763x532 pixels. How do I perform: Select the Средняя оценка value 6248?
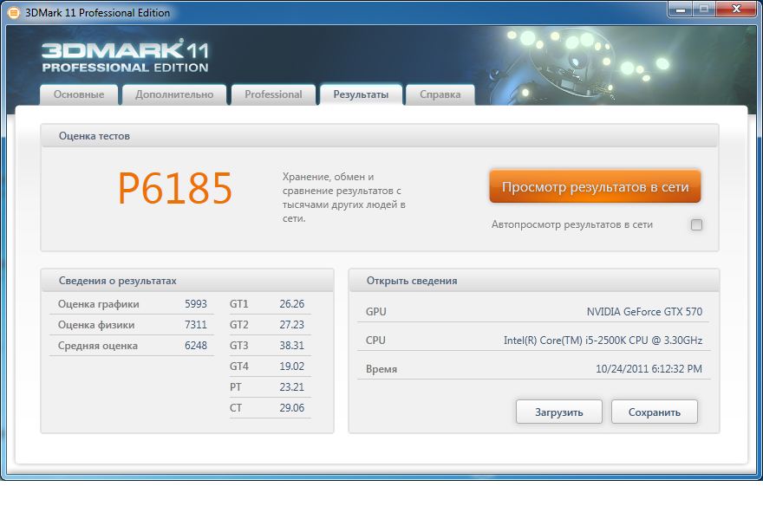[196, 346]
